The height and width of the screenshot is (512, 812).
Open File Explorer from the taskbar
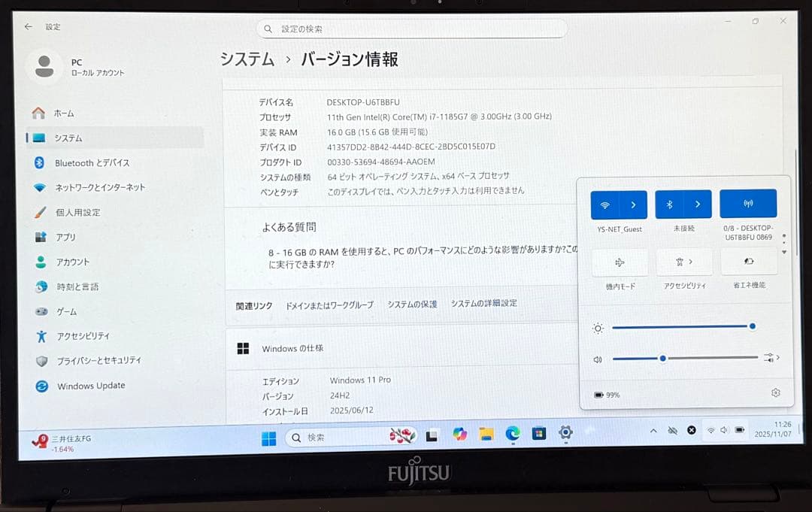pos(486,434)
